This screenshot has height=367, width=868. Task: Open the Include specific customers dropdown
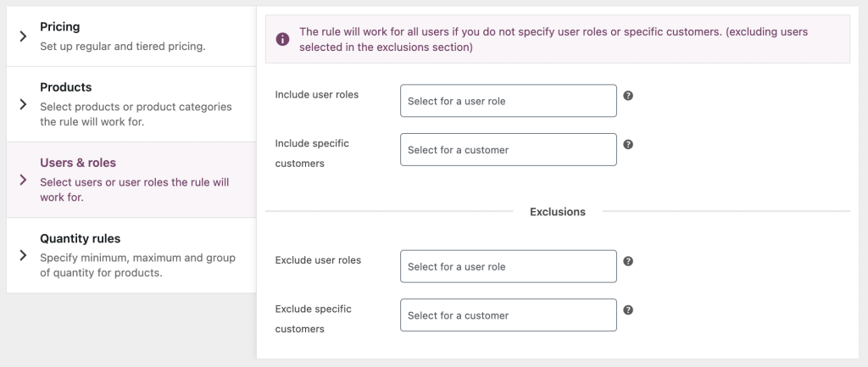(x=508, y=150)
